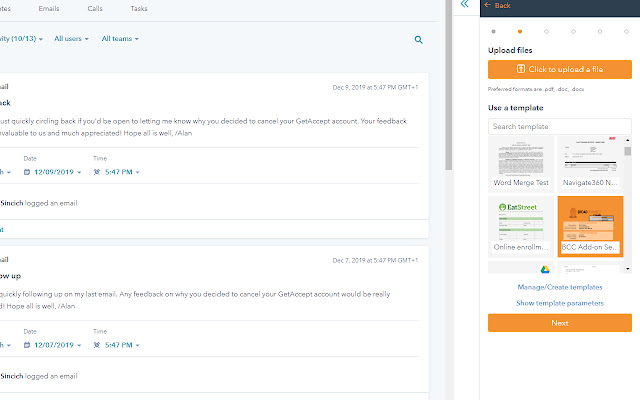Click the Search template input field

point(560,127)
